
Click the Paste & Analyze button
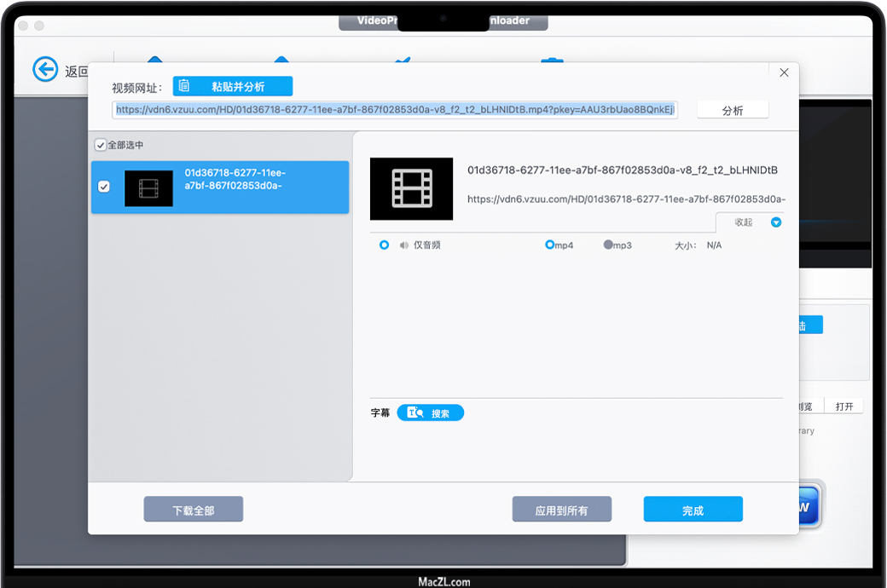pos(233,87)
